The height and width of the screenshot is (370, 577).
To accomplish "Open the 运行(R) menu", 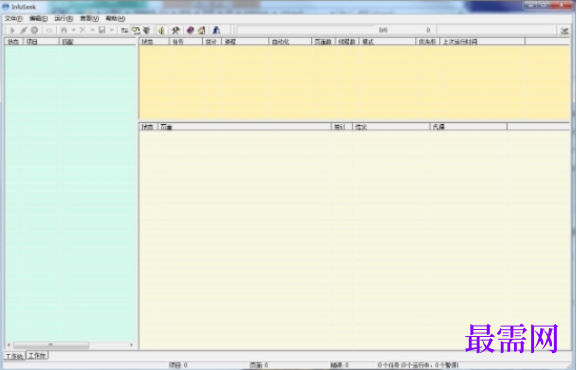I will (x=64, y=18).
